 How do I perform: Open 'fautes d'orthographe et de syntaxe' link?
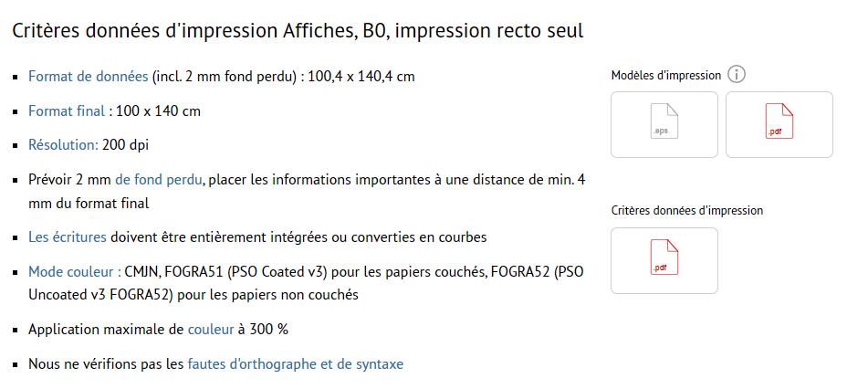click(x=295, y=363)
